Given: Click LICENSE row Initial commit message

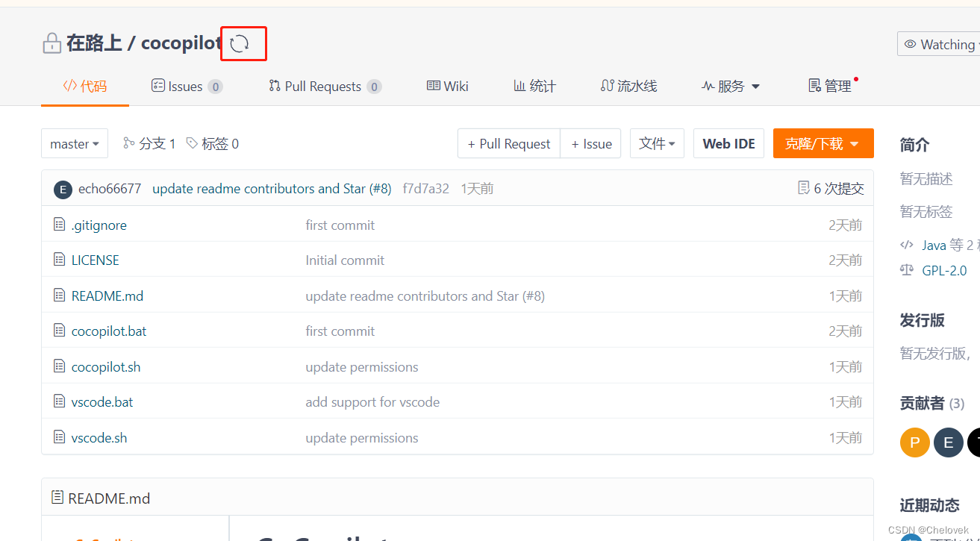Looking at the screenshot, I should 345,260.
